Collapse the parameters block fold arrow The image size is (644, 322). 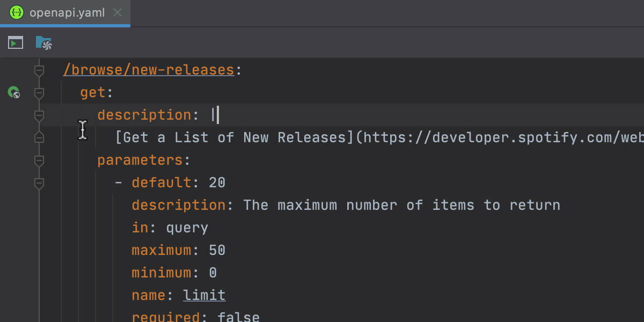pyautogui.click(x=39, y=161)
